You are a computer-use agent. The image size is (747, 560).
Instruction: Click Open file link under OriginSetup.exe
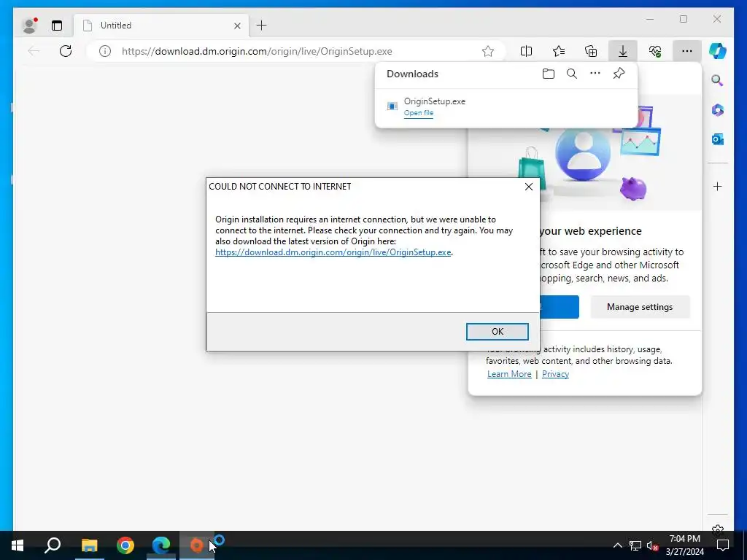pos(419,113)
